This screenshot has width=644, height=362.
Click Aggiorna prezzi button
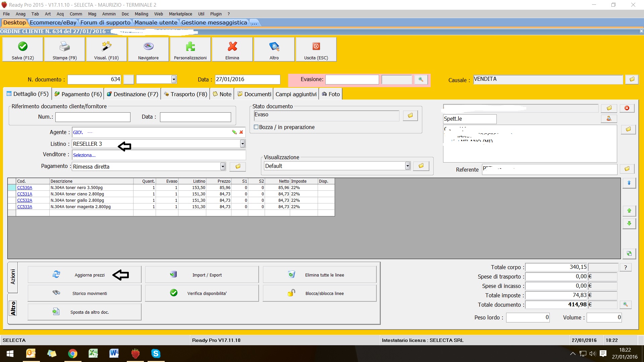(85, 275)
